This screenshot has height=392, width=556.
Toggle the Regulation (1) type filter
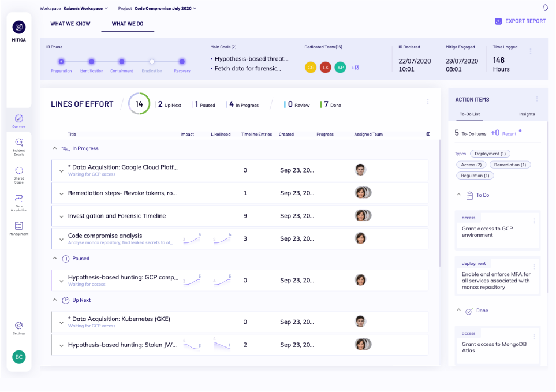(475, 176)
